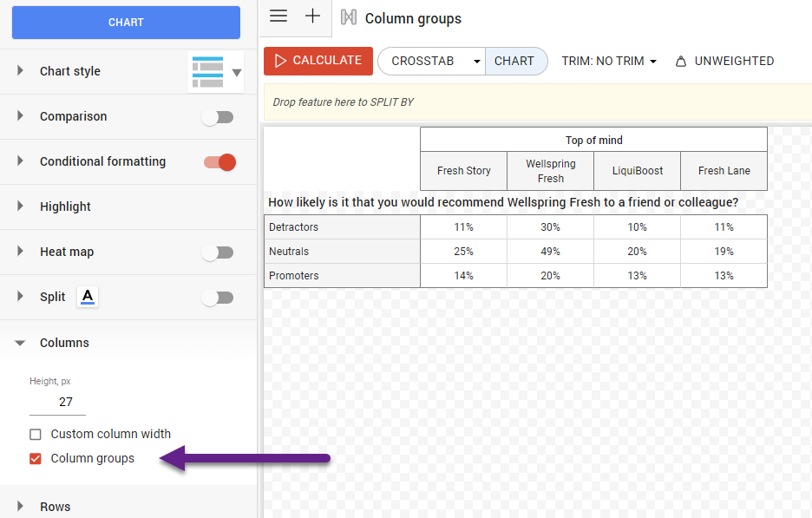Disable the Conditional formatting toggle
Image resolution: width=812 pixels, height=518 pixels.
point(218,161)
